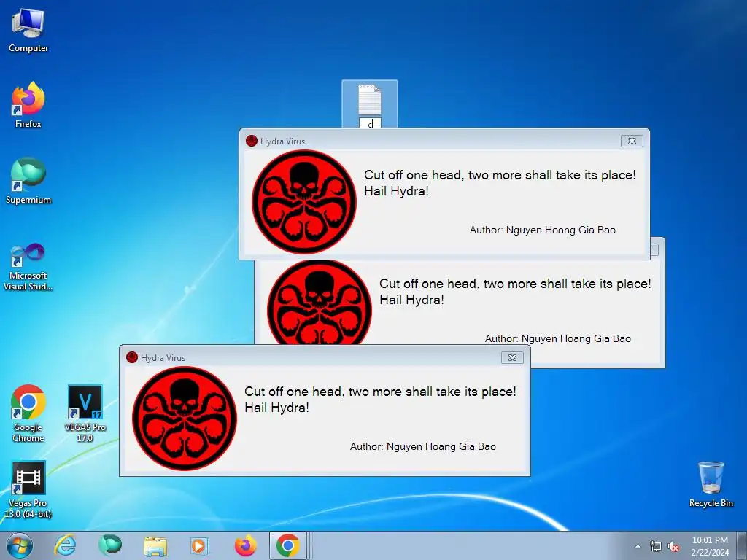
Task: Click the Hydra skull logo in middle window
Action: tap(320, 302)
